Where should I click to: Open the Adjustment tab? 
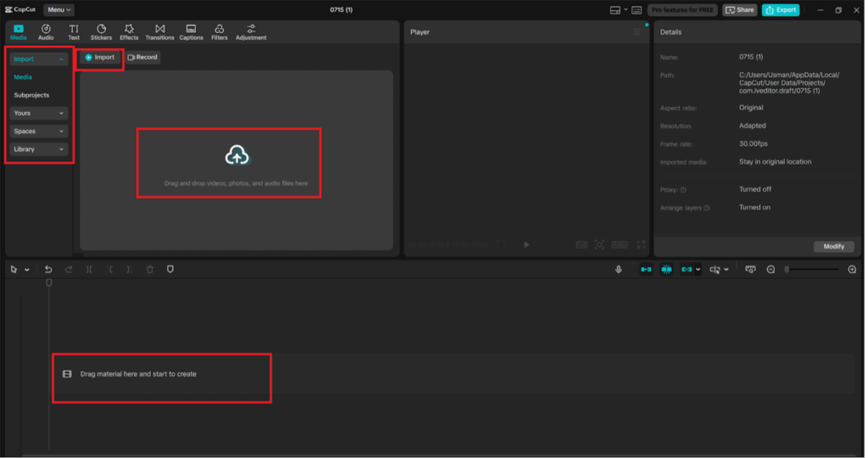[x=251, y=32]
